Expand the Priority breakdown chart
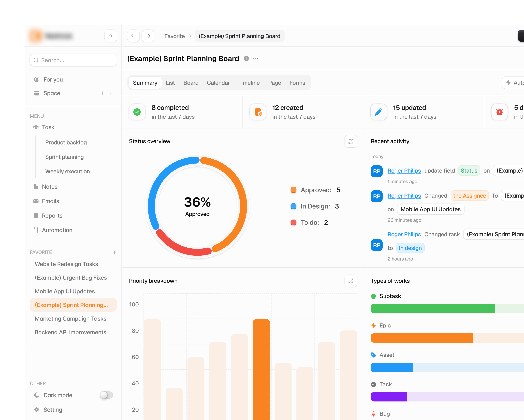This screenshot has width=524, height=420. click(x=351, y=281)
